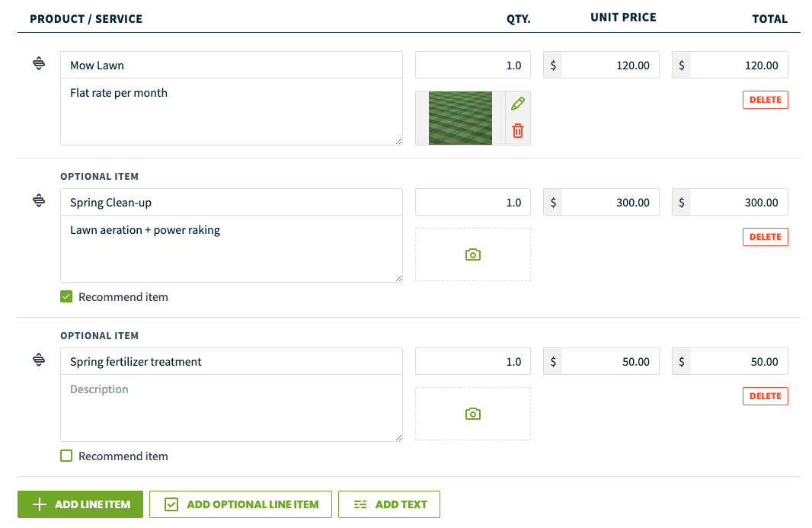
Task: Click the Spring Clean-up quantity field
Action: point(473,202)
